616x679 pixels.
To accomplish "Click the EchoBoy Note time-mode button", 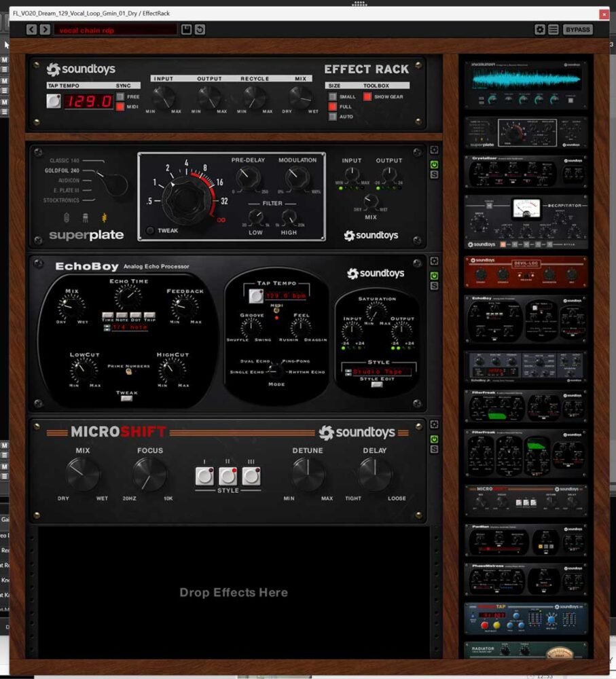I will coord(122,315).
